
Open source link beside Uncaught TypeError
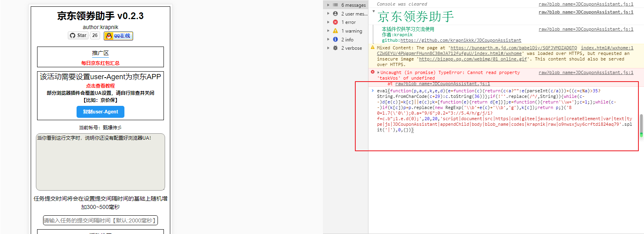coord(586,72)
